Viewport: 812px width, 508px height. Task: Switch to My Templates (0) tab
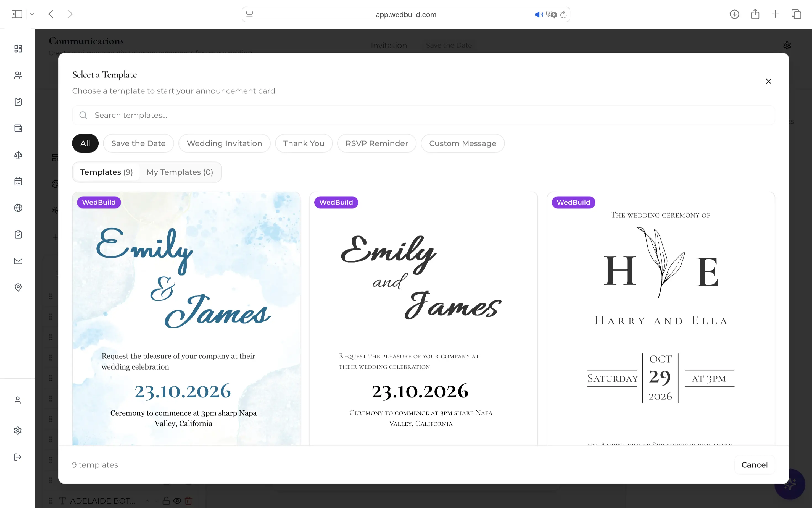(x=180, y=172)
